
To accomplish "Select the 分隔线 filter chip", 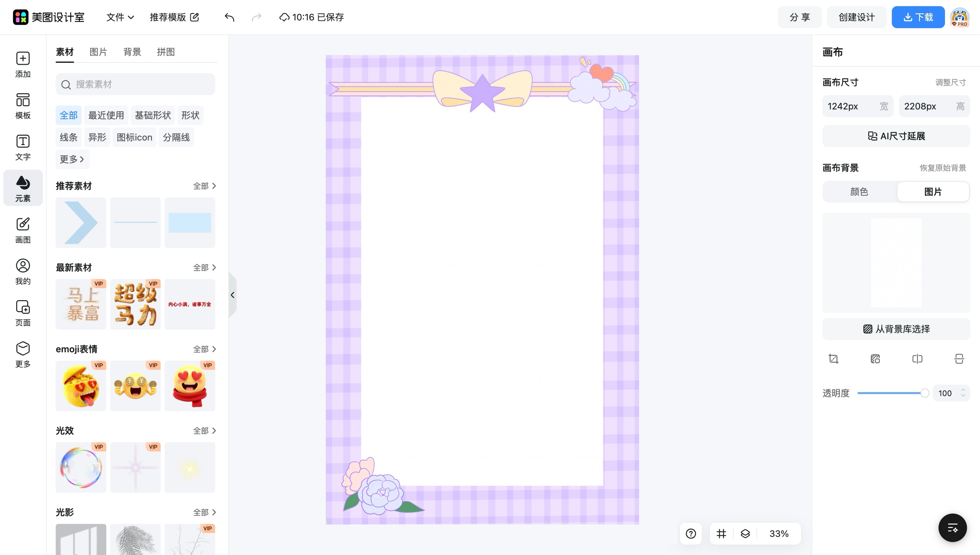I will tap(176, 137).
